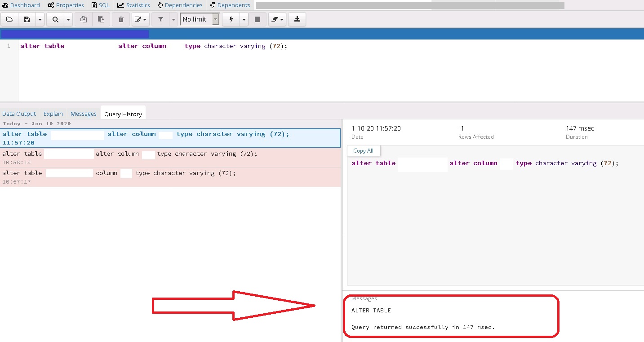Open the Dependencies tab
The width and height of the screenshot is (644, 342).
coord(180,5)
